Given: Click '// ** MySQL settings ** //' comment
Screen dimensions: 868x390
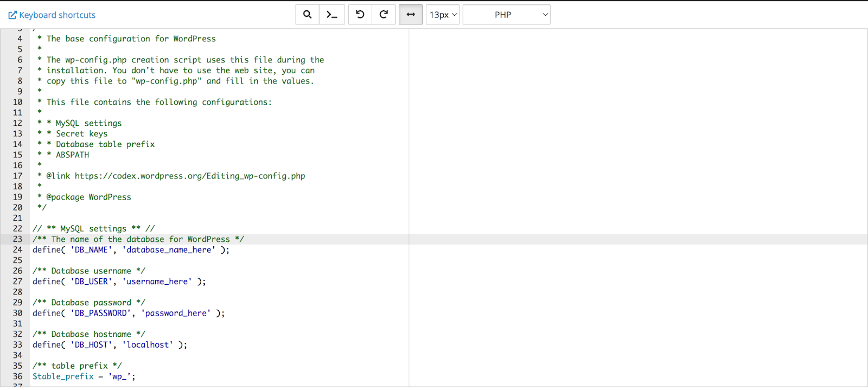Looking at the screenshot, I should tap(93, 229).
